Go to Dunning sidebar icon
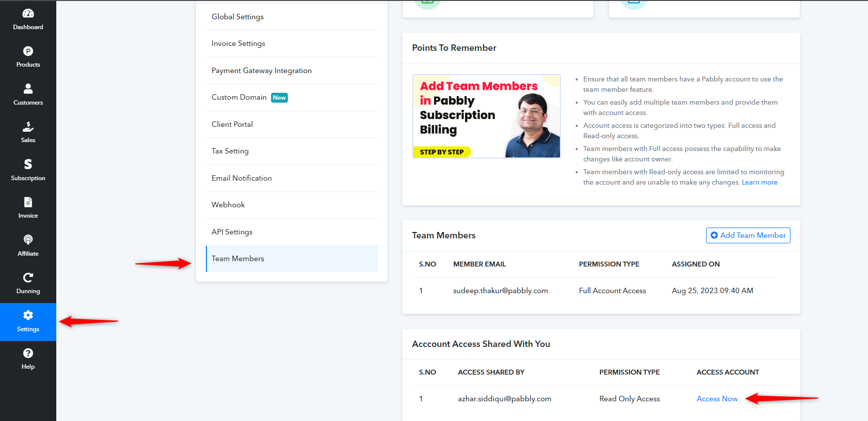This screenshot has width=868, height=421. 28,278
